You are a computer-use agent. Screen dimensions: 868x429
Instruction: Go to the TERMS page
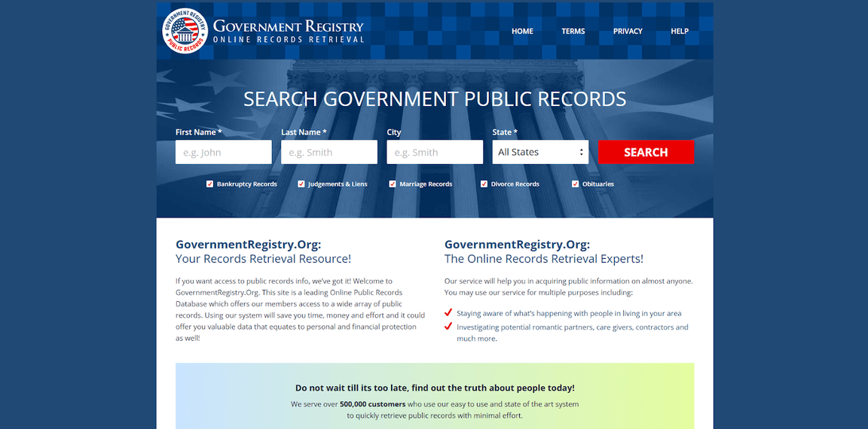pos(573,32)
